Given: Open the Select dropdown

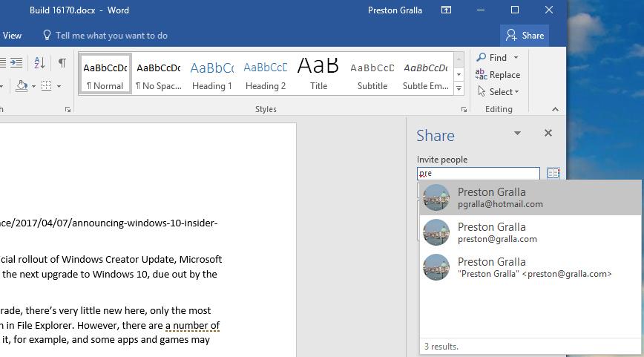Looking at the screenshot, I should click(499, 91).
